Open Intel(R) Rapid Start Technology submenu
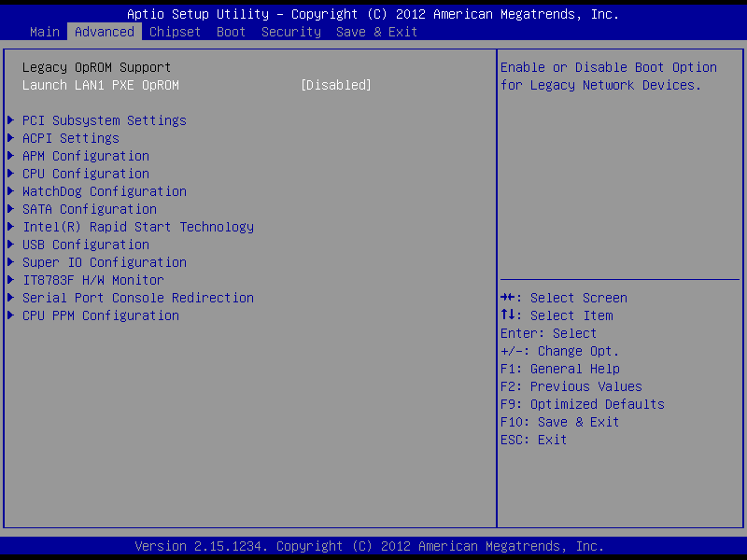This screenshot has height=560, width=747. (x=138, y=227)
